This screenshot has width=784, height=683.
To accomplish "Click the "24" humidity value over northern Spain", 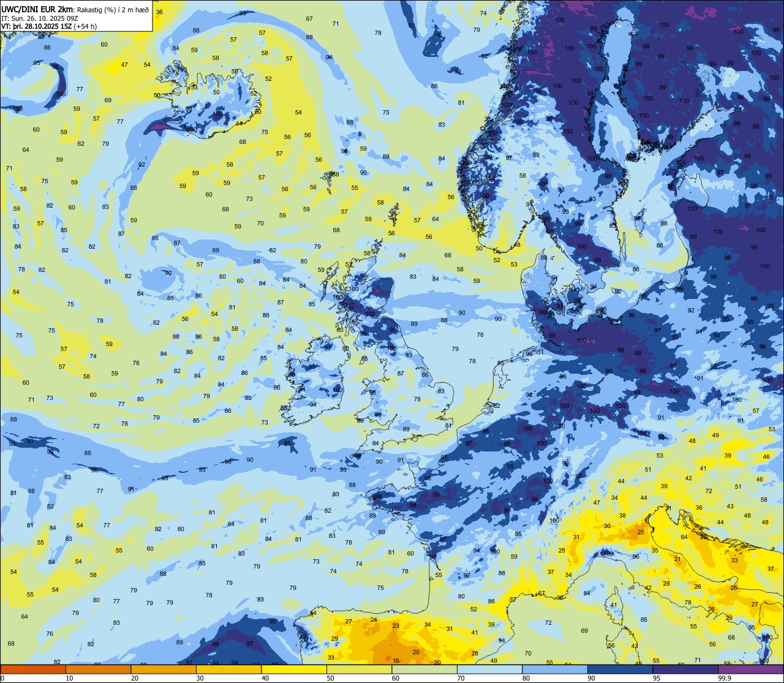I will click(374, 619).
